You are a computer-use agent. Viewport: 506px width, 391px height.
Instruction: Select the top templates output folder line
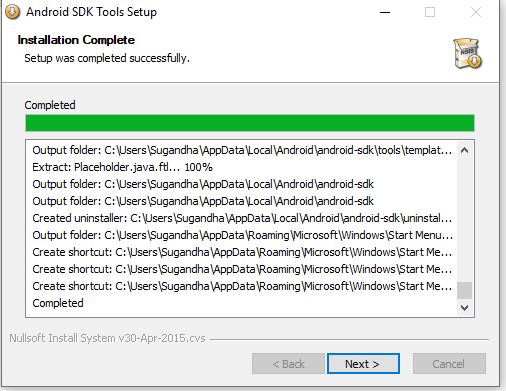(242, 150)
